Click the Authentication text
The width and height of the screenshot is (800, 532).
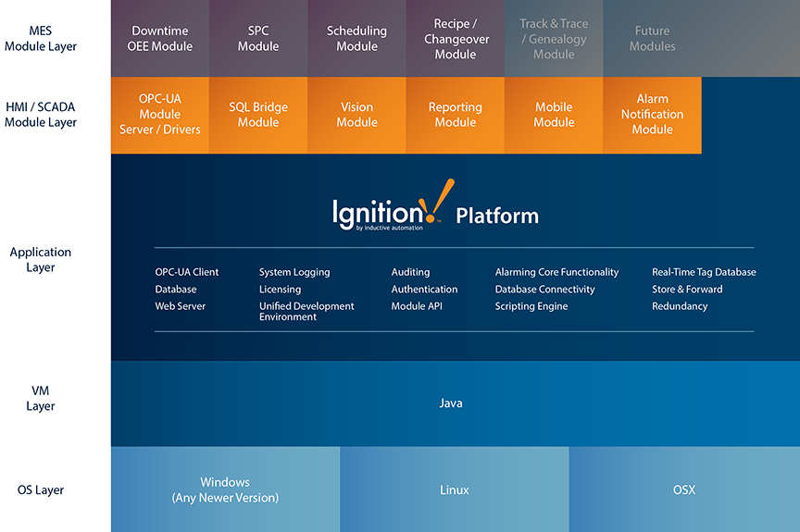coord(424,289)
